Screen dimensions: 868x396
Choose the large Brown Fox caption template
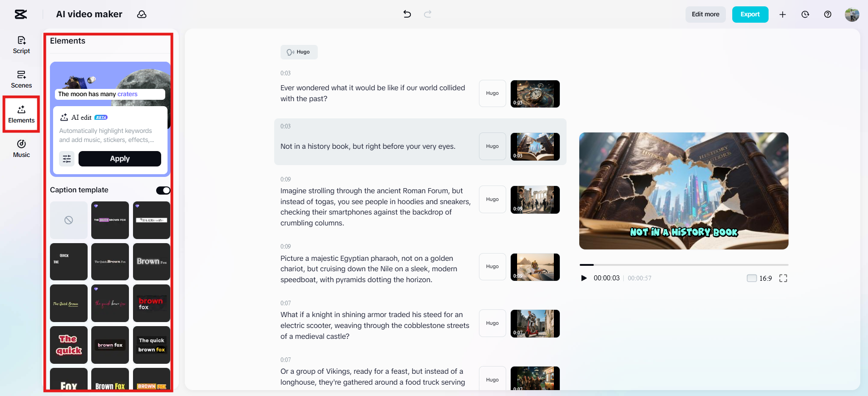pyautogui.click(x=152, y=262)
